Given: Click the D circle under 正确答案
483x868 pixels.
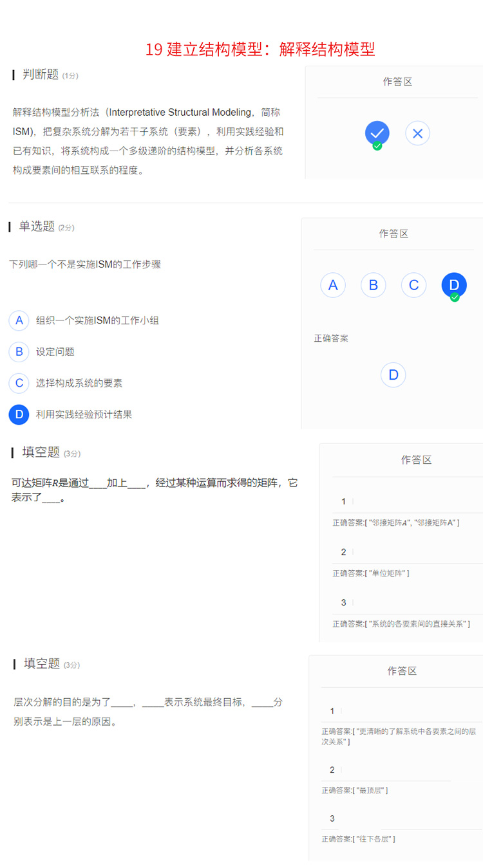Looking at the screenshot, I should point(393,374).
